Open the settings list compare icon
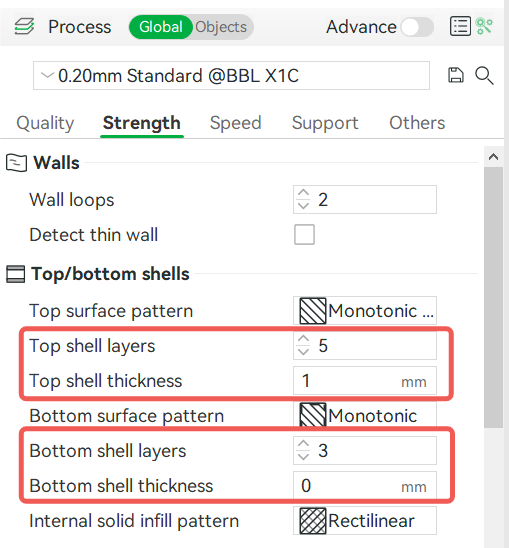Viewport: 509px width, 548px height. pos(460,27)
